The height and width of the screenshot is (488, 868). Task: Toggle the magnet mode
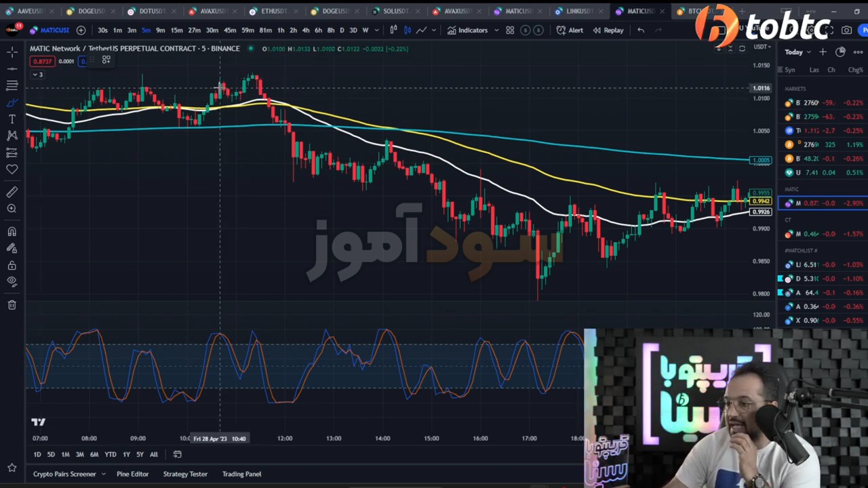[x=12, y=232]
